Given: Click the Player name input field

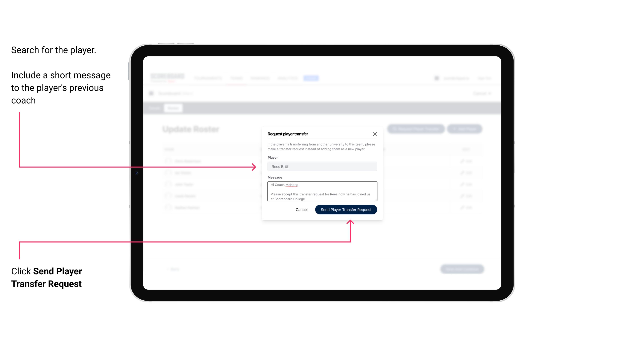Looking at the screenshot, I should point(322,167).
